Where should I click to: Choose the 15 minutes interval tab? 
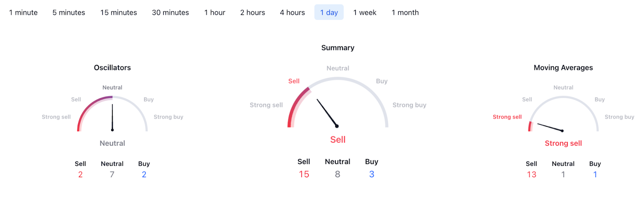(119, 12)
